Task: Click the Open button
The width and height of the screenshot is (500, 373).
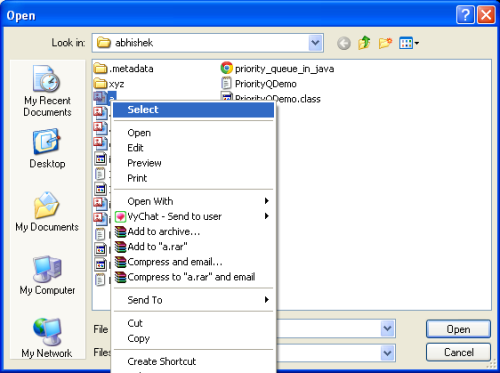Action: 458,329
